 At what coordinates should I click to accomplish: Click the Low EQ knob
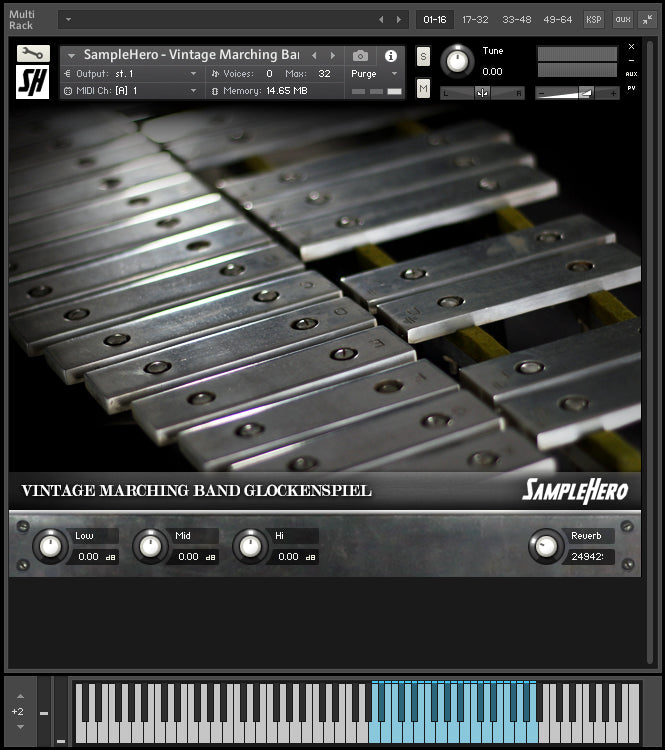point(50,546)
